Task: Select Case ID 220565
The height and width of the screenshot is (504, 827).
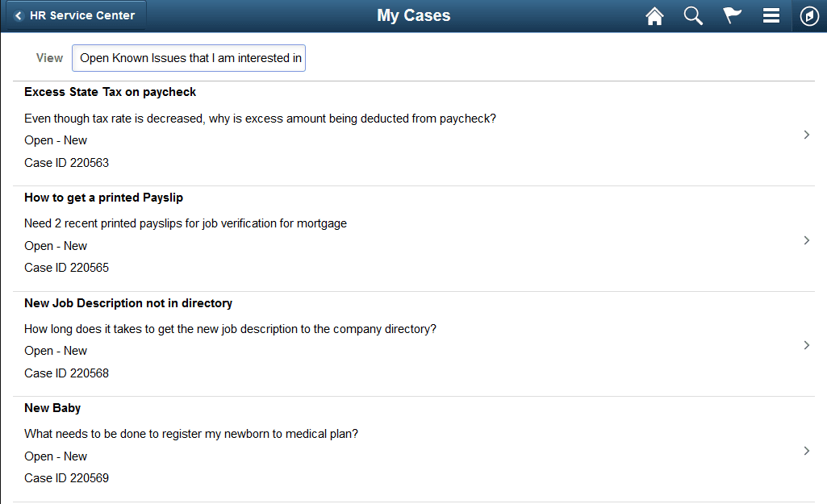Action: tap(66, 267)
